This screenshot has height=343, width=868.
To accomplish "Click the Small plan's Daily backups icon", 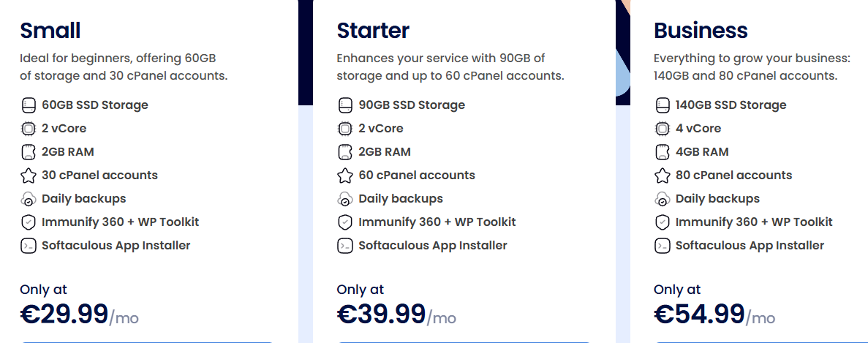I will (28, 199).
